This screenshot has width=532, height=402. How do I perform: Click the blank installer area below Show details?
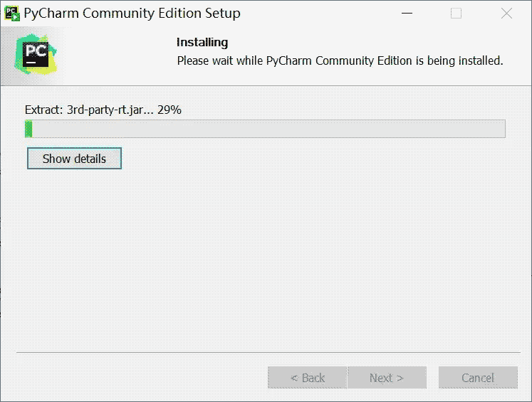[266, 258]
